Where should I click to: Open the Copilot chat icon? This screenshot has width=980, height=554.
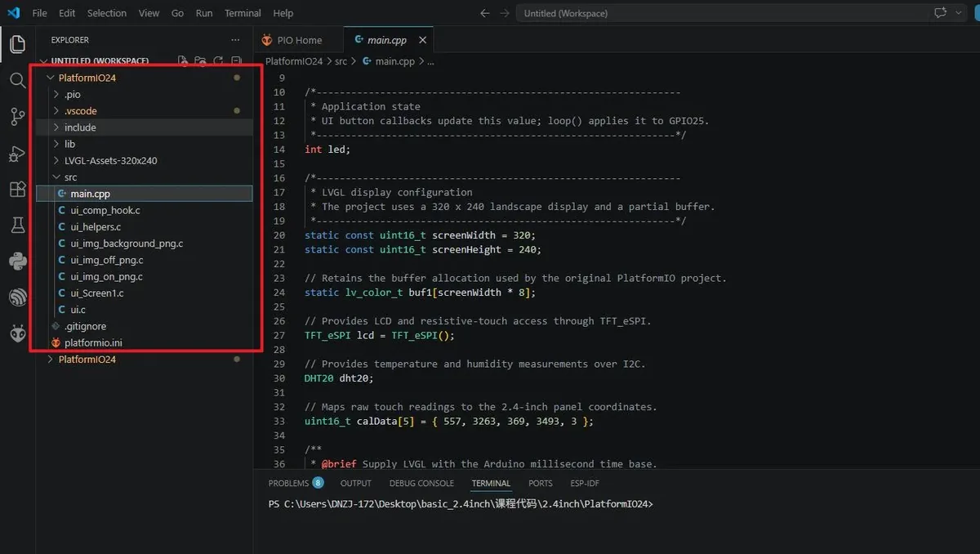(x=940, y=13)
